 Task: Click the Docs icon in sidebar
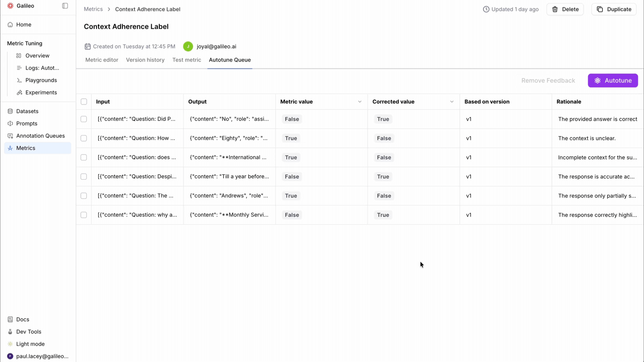click(10, 319)
